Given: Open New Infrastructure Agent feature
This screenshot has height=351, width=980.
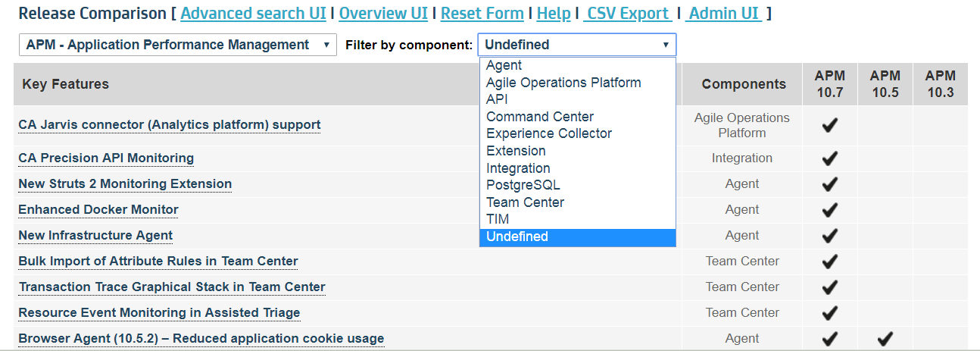Looking at the screenshot, I should (x=95, y=236).
